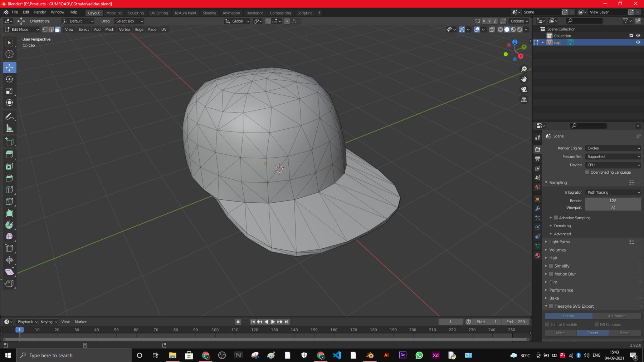Switch viewport to wireframe shading mode

tap(500, 30)
